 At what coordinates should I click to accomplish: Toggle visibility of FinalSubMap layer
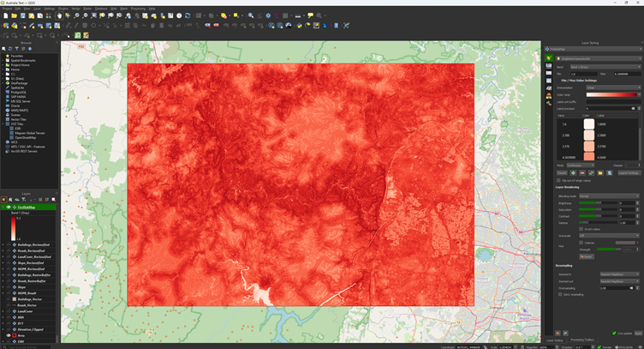click(x=9, y=207)
